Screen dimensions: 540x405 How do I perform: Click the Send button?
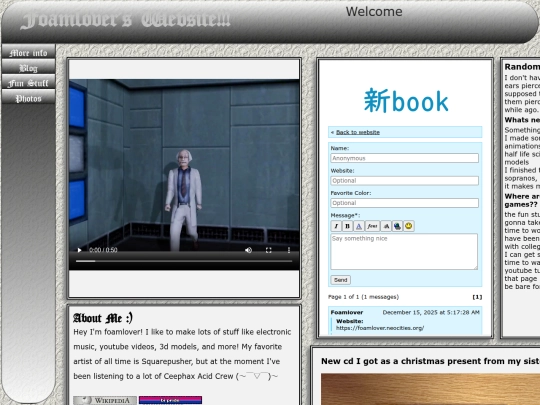341,280
